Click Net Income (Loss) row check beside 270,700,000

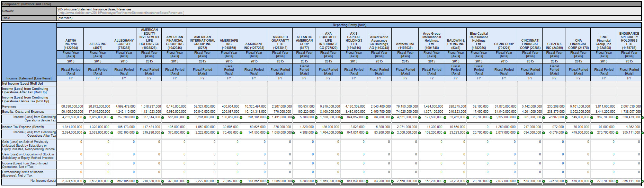click(617, 181)
